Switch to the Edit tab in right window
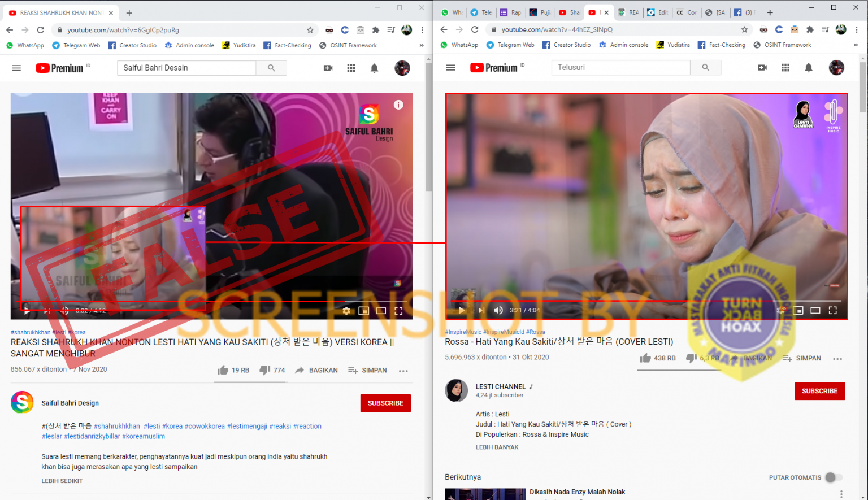This screenshot has width=868, height=500. tap(657, 12)
